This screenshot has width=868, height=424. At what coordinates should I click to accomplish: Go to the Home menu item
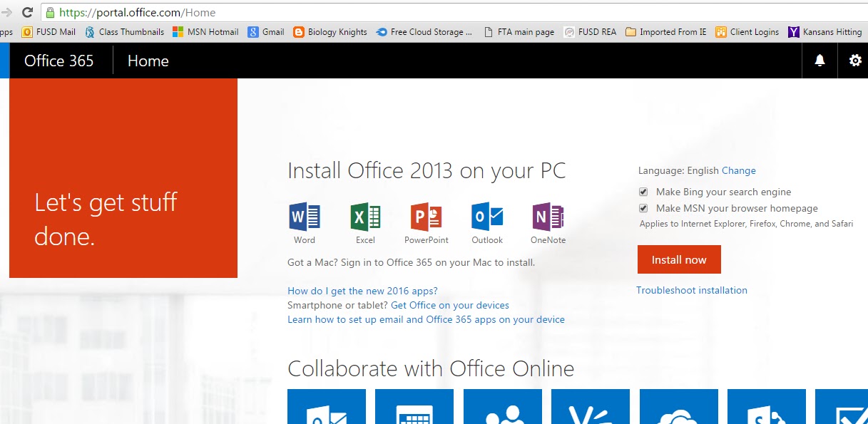(148, 61)
